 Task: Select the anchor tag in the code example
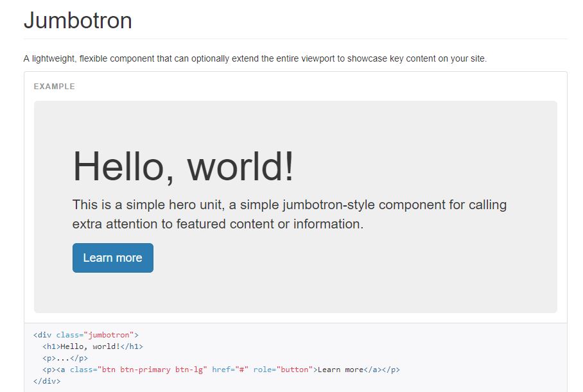pyautogui.click(x=61, y=369)
